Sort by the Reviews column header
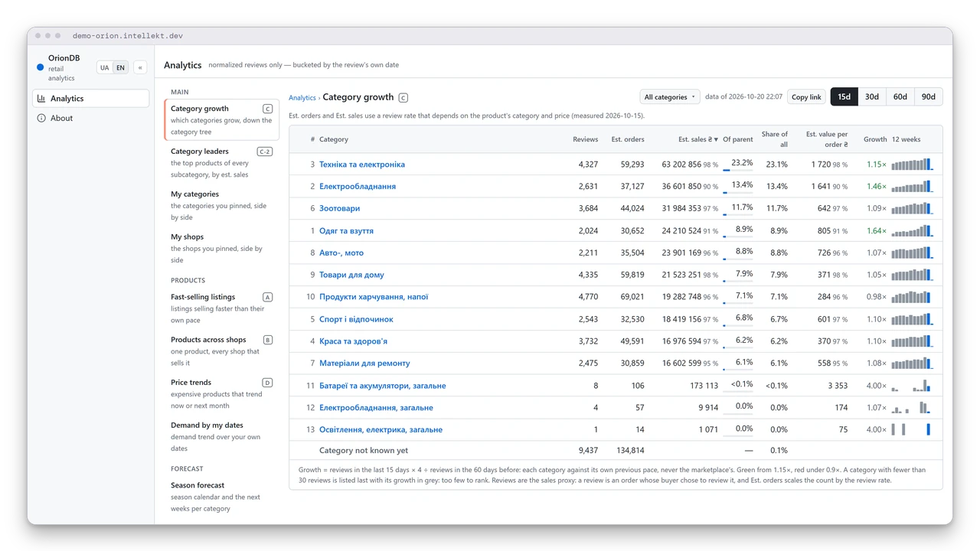This screenshot has height=551, width=980. point(586,139)
